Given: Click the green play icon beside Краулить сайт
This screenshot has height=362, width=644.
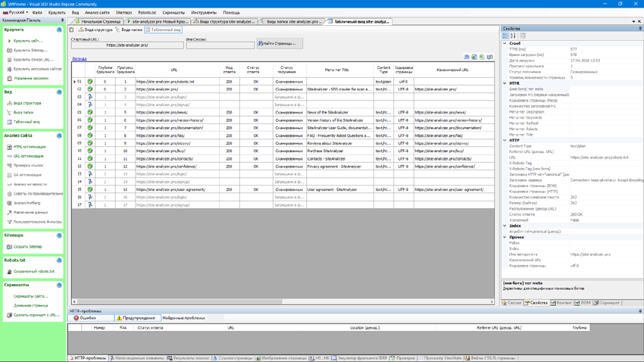Looking at the screenshot, I should 9,41.
